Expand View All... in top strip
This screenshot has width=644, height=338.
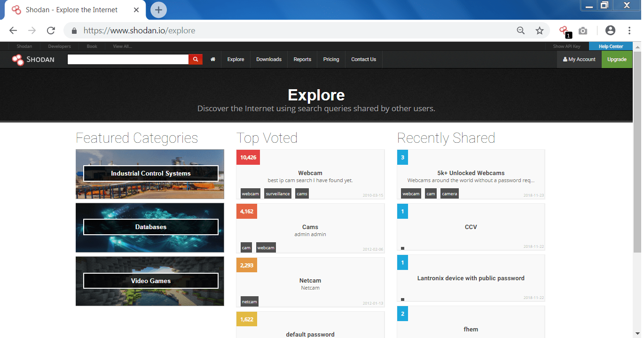122,46
